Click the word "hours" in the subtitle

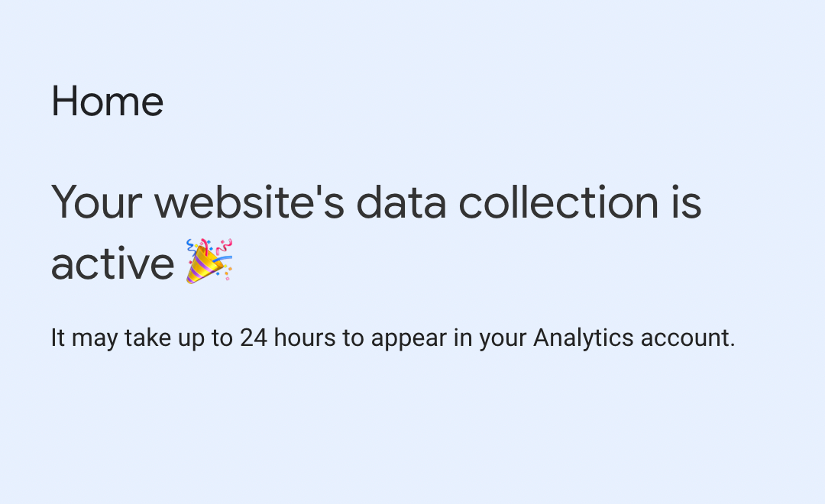(x=305, y=338)
